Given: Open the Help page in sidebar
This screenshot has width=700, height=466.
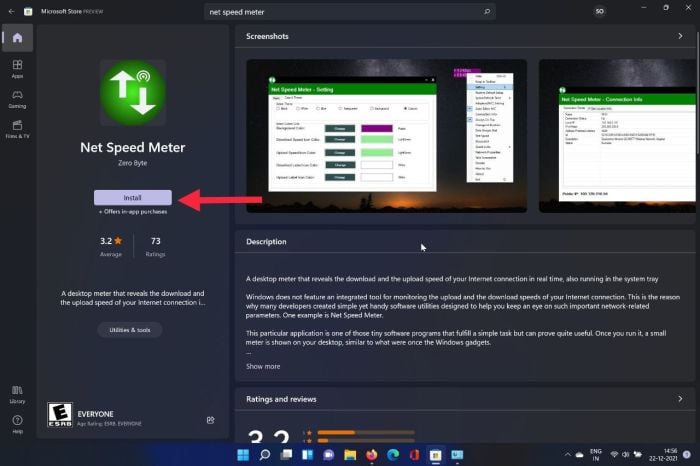Looking at the screenshot, I should [17, 424].
